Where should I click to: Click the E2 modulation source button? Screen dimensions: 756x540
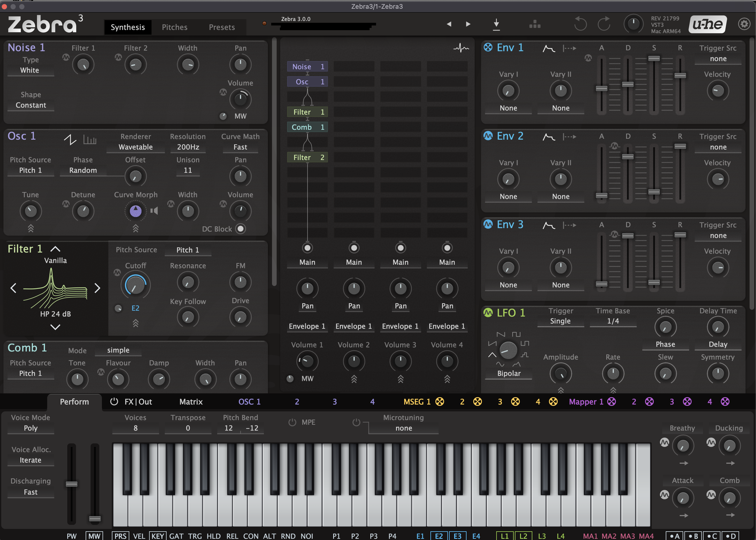pyautogui.click(x=439, y=536)
